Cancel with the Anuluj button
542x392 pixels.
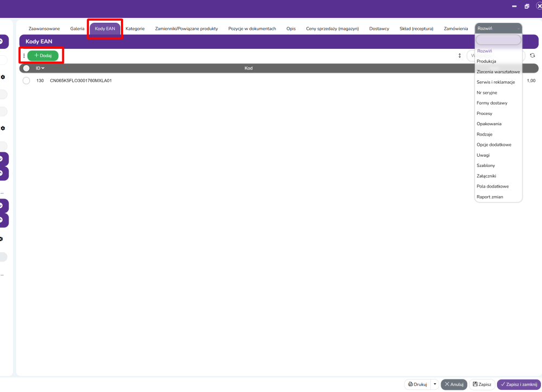pos(454,384)
